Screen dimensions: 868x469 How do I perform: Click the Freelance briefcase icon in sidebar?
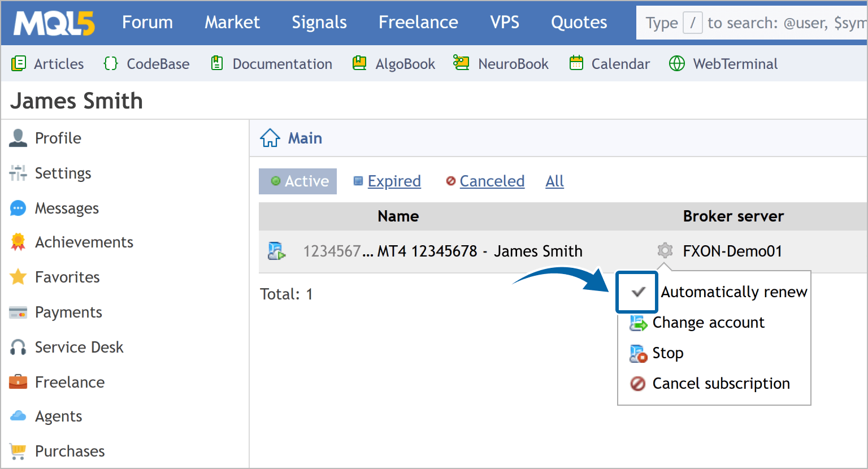click(18, 382)
